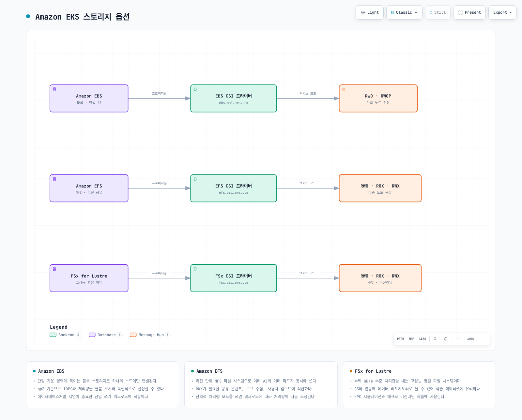This screenshot has width=522, height=420.
Task: Switch to PATH mode
Action: (x=400, y=339)
